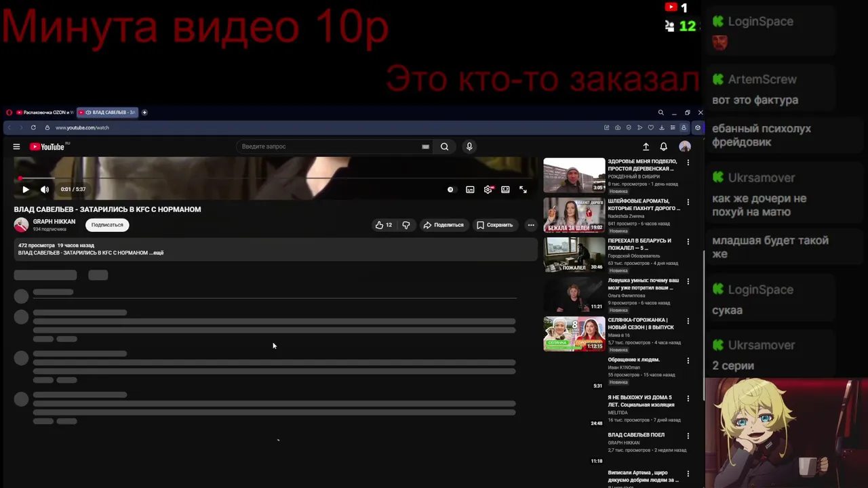Viewport: 868px width, 488px height.
Task: Like the video (12 likes)
Action: tap(384, 225)
